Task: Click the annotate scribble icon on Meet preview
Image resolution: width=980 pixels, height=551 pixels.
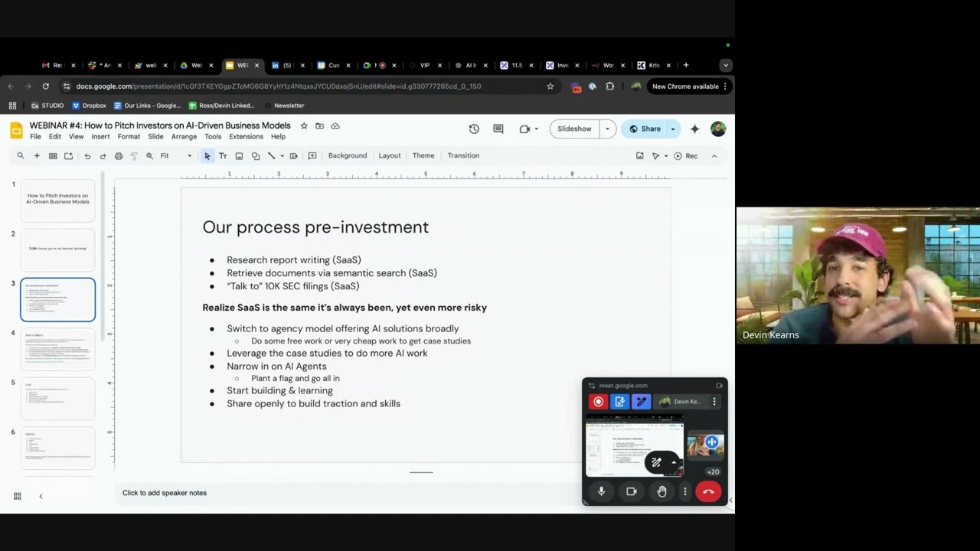Action: pos(656,462)
